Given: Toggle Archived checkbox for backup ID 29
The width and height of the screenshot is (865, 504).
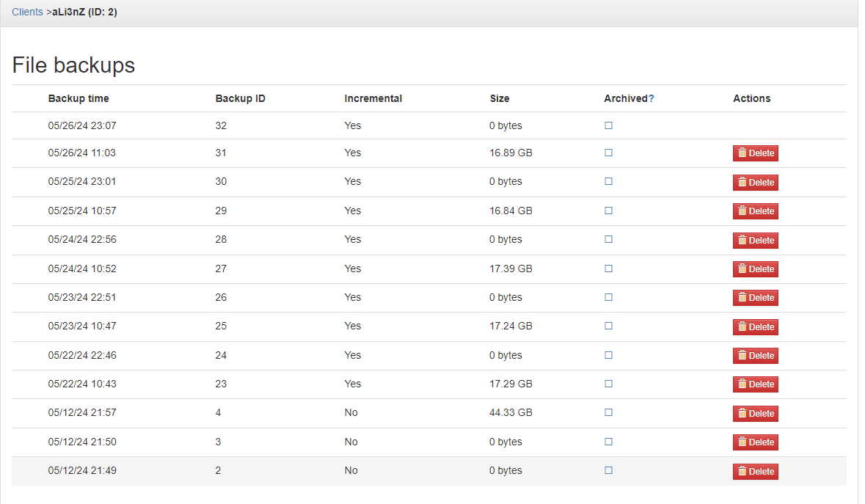Looking at the screenshot, I should 608,211.
